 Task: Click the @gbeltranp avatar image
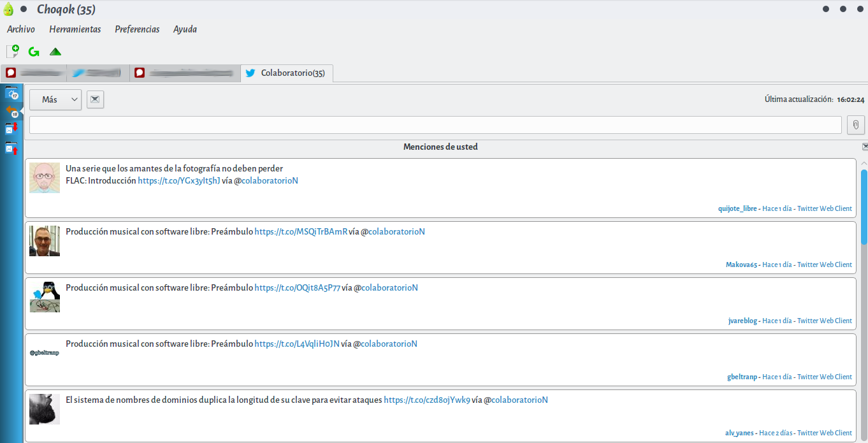point(45,353)
